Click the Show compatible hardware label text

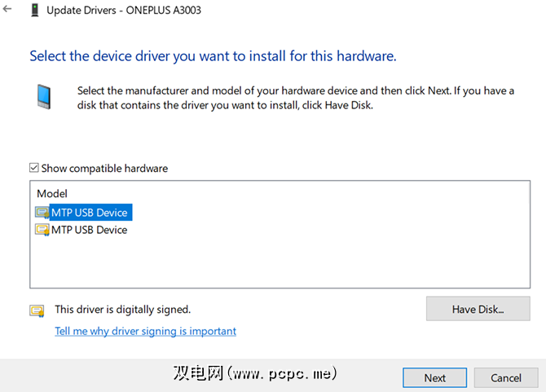click(104, 169)
